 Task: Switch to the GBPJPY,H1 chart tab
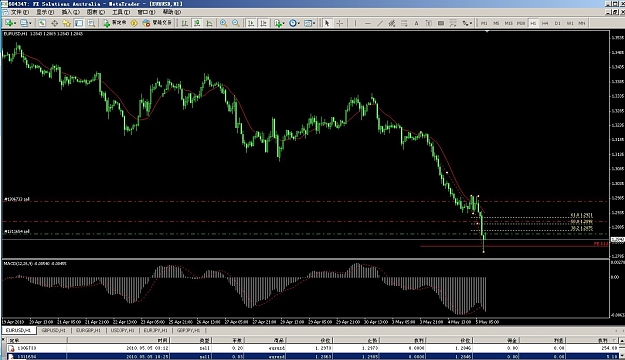coord(189,330)
